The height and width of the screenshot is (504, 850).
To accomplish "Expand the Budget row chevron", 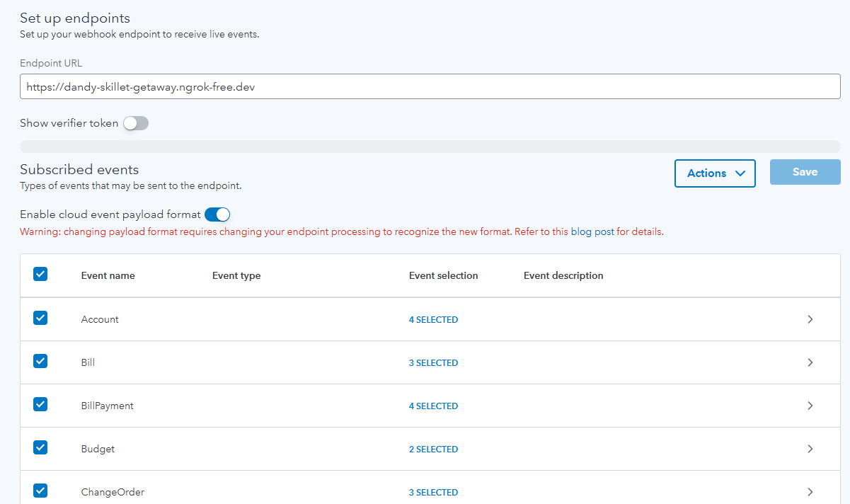I will pyautogui.click(x=810, y=449).
